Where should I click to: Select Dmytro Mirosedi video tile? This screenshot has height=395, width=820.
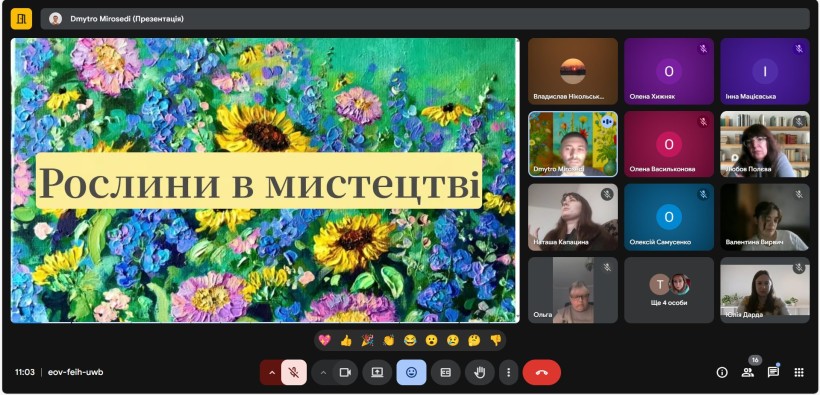point(573,144)
